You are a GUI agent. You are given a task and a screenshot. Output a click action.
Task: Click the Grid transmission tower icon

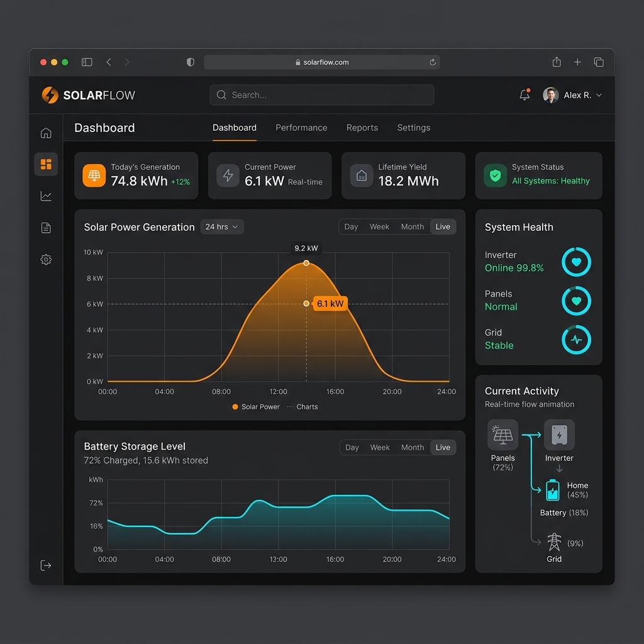tap(554, 542)
